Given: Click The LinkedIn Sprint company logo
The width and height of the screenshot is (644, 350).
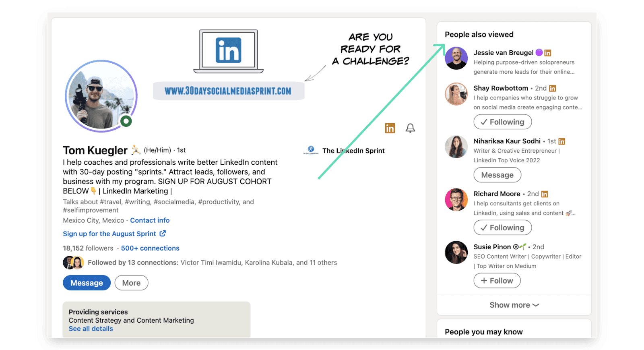Looking at the screenshot, I should (x=311, y=150).
